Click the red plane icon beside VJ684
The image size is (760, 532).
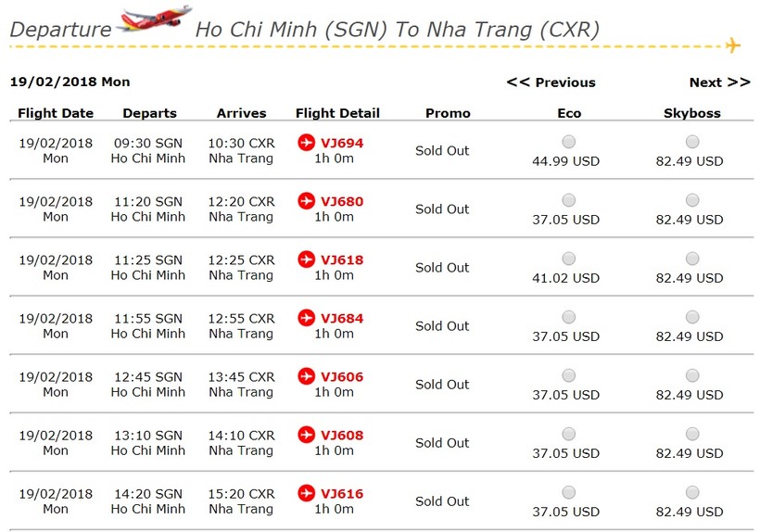pos(307,318)
